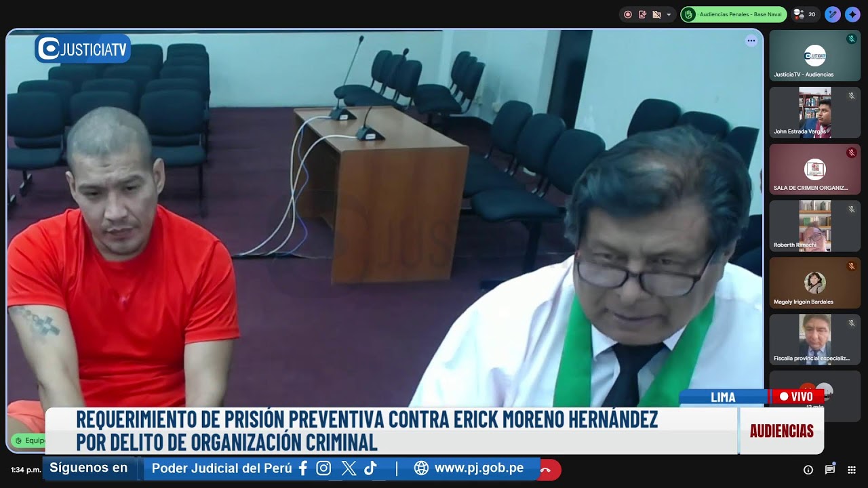The height and width of the screenshot is (488, 868).
Task: Select the Fiscalía provincial especializ... tile
Action: pyautogui.click(x=814, y=339)
